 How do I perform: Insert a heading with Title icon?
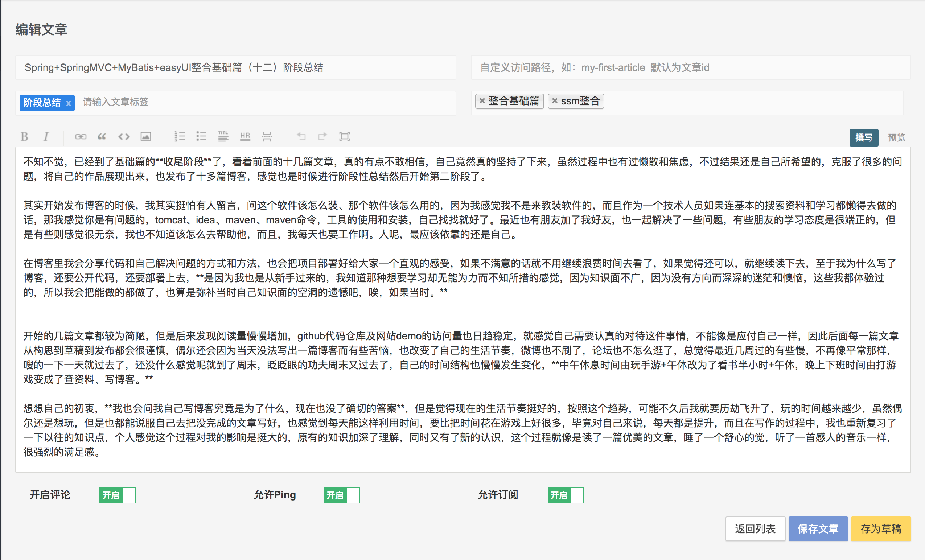click(223, 137)
